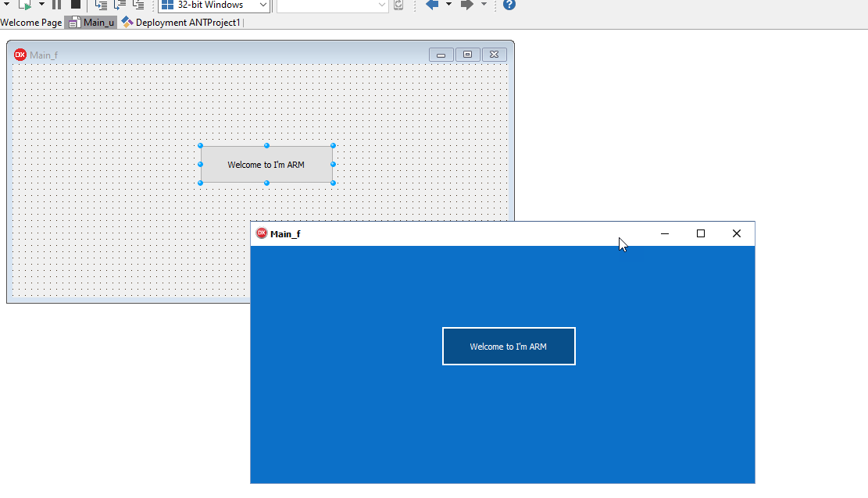Expand the back navigation history arrow
Viewport: 868px width, 498px height.
(x=448, y=5)
